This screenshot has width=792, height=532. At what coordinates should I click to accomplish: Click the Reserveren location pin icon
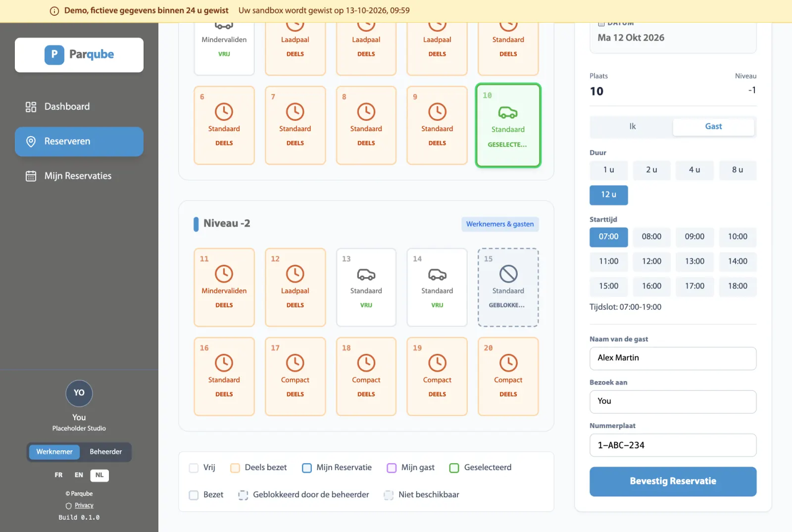pos(31,142)
